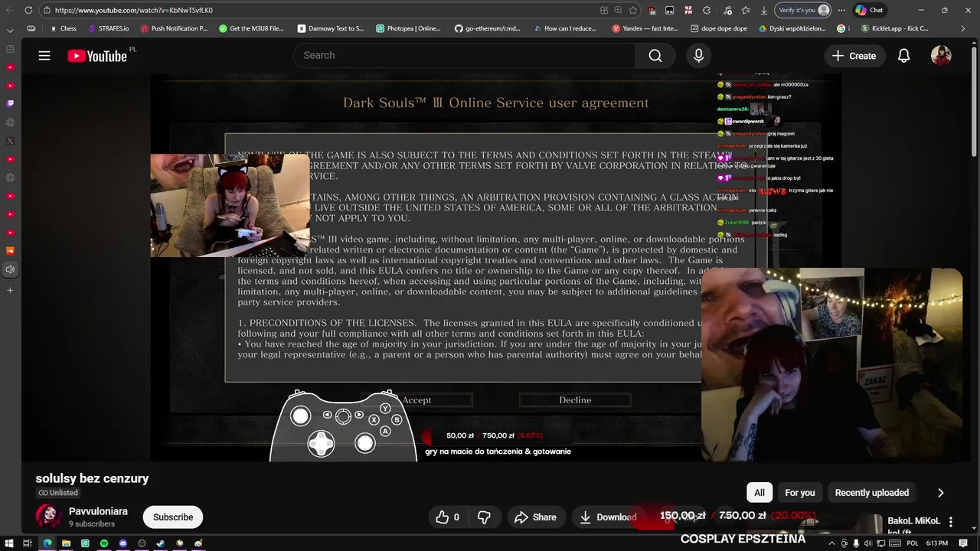The image size is (980, 551).
Task: Open Pavvuloniara channel avatar
Action: [x=48, y=517]
